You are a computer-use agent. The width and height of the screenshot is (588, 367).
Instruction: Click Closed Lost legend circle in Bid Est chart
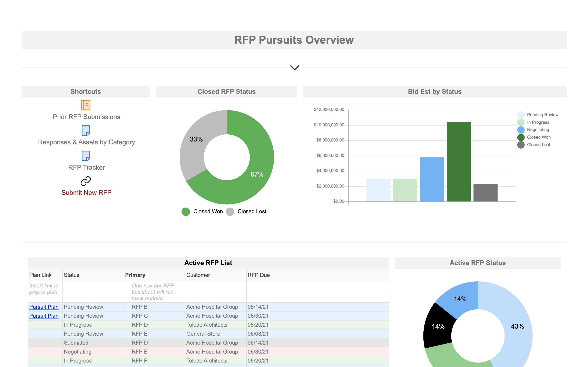tap(521, 145)
